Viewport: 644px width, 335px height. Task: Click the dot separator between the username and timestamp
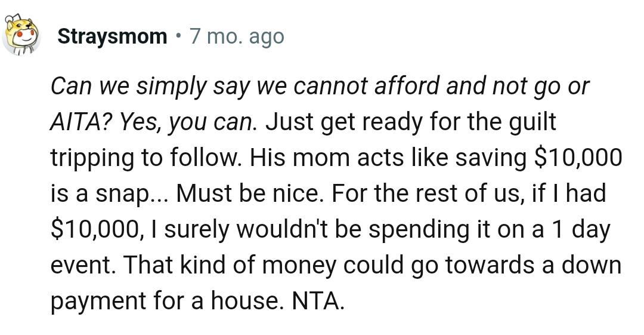pos(178,37)
